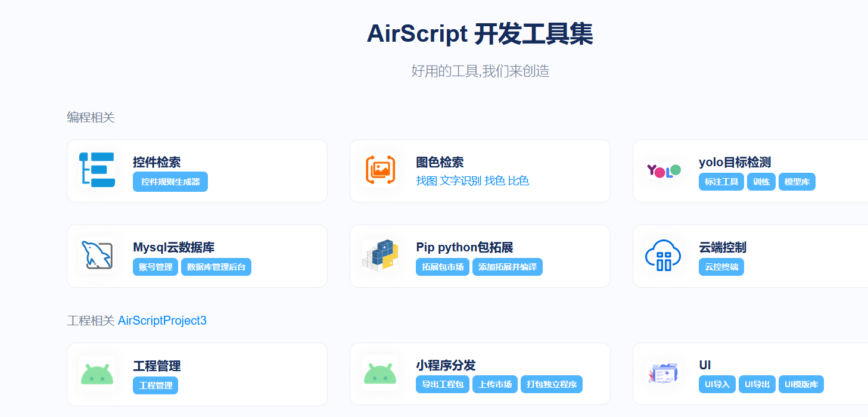Click the 图色检索 card title

click(440, 162)
